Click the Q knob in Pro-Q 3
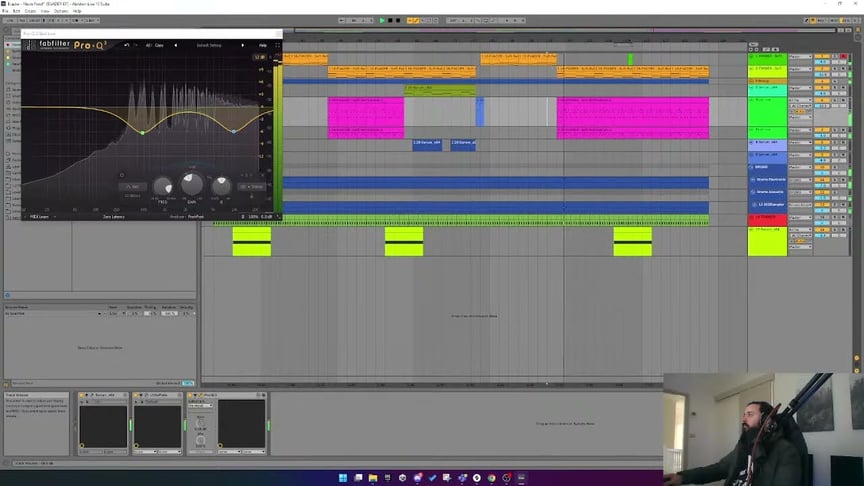Screen dimensions: 864x486 [x=221, y=186]
